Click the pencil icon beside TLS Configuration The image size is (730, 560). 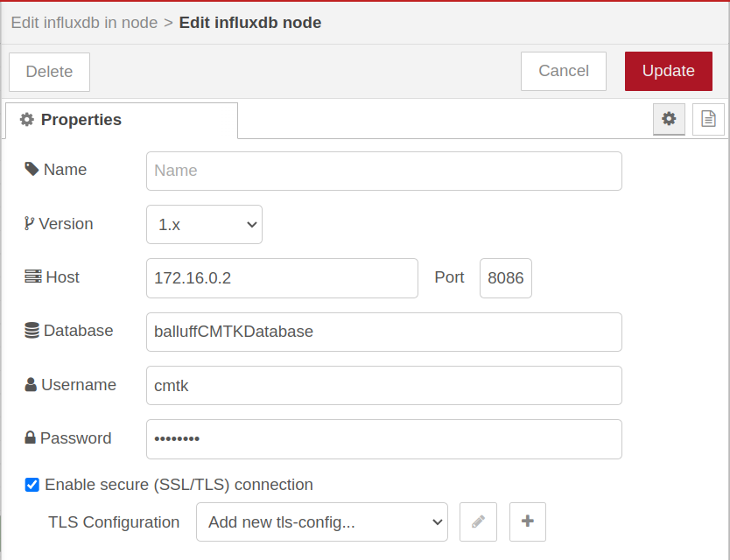click(x=478, y=521)
